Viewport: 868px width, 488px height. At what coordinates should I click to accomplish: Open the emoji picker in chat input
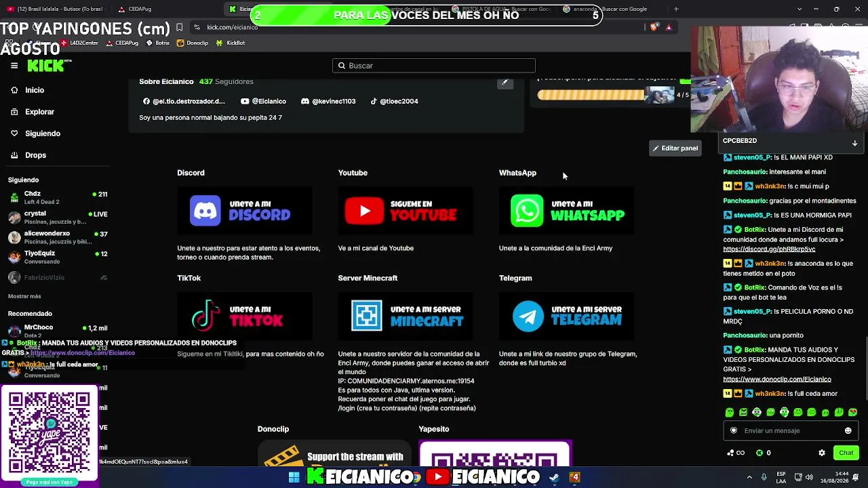tap(848, 430)
